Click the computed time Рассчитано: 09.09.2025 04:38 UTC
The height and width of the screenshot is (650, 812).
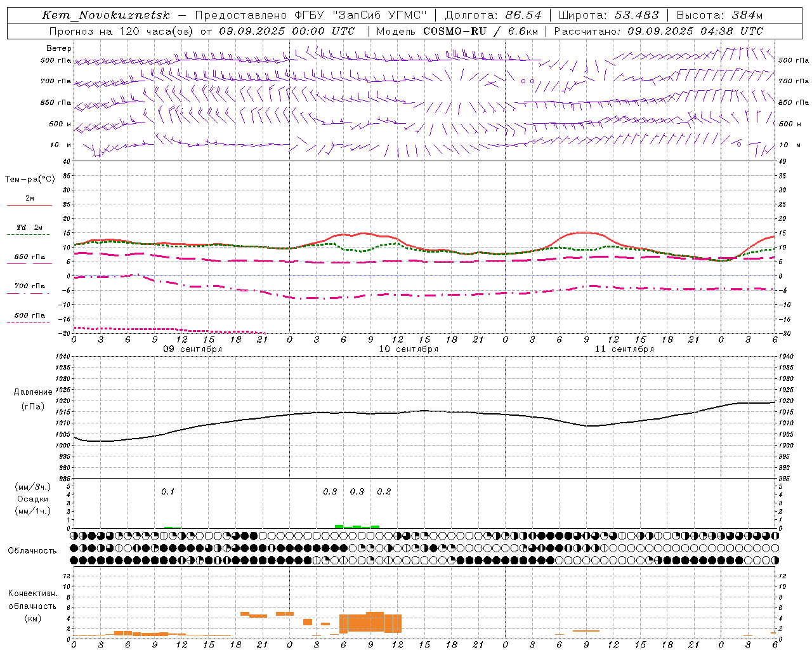point(658,31)
